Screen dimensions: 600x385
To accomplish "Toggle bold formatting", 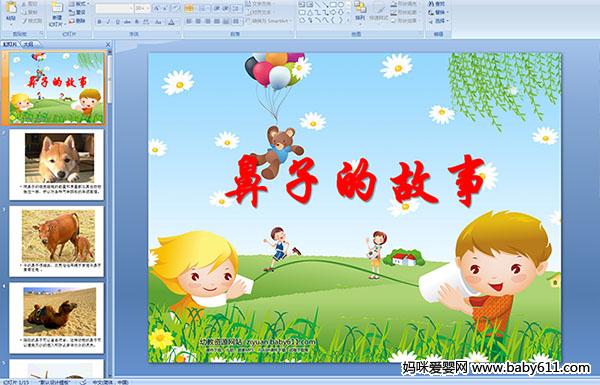I will coord(99,22).
